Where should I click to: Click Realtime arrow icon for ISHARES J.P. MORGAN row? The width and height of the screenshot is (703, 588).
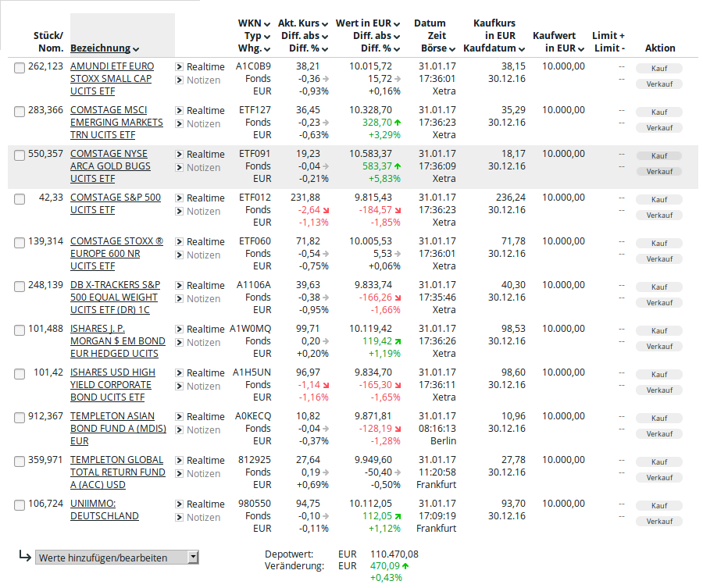click(x=180, y=330)
